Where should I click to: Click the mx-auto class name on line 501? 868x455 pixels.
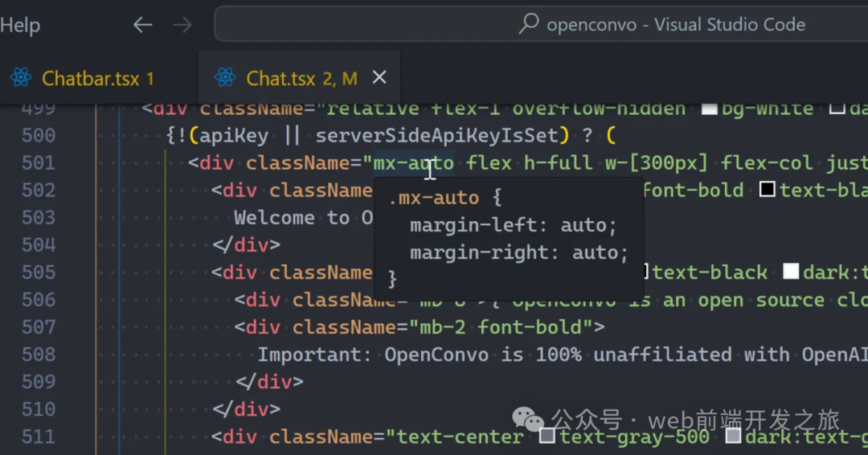click(x=414, y=162)
